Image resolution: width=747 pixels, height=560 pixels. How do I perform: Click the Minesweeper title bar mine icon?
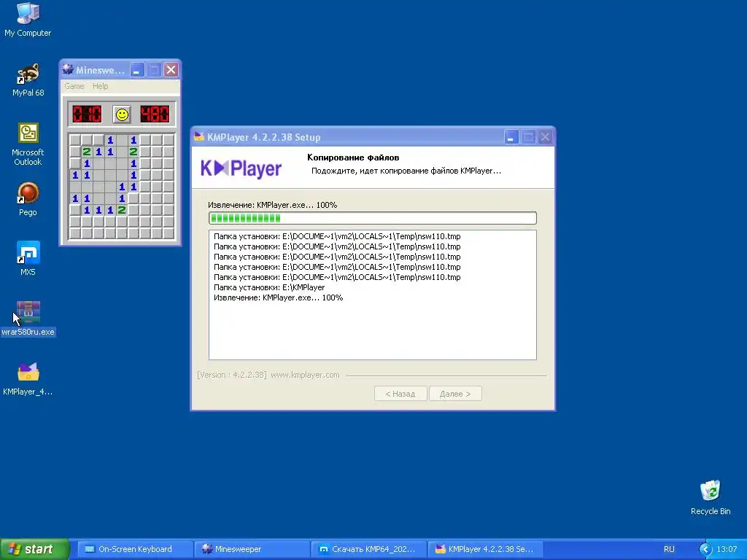click(x=68, y=70)
